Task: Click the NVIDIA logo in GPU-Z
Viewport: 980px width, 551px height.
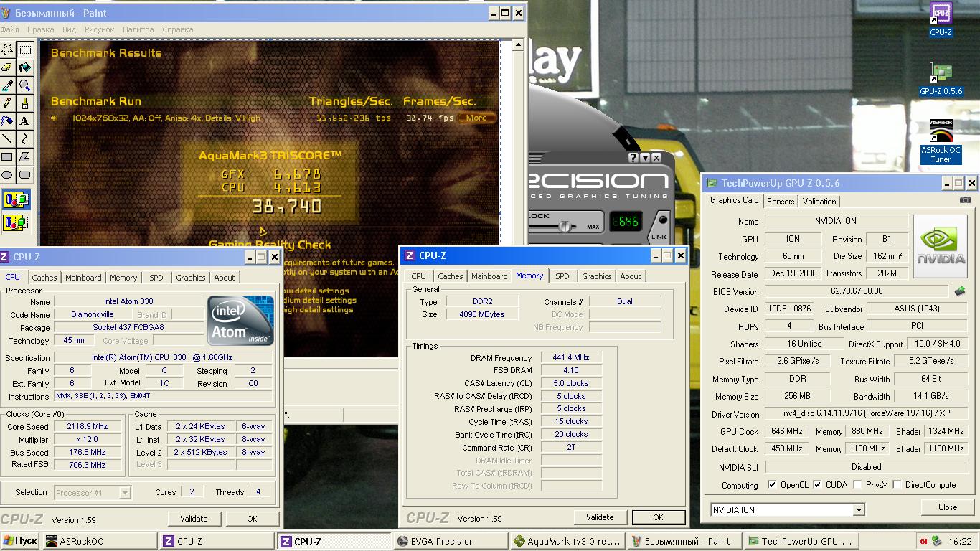Action: pos(940,246)
